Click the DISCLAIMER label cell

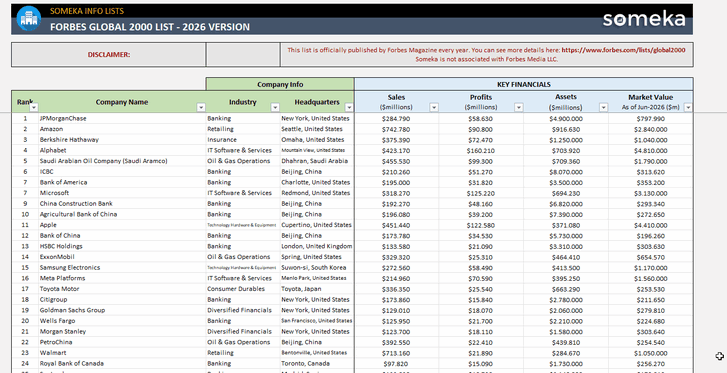pos(109,55)
